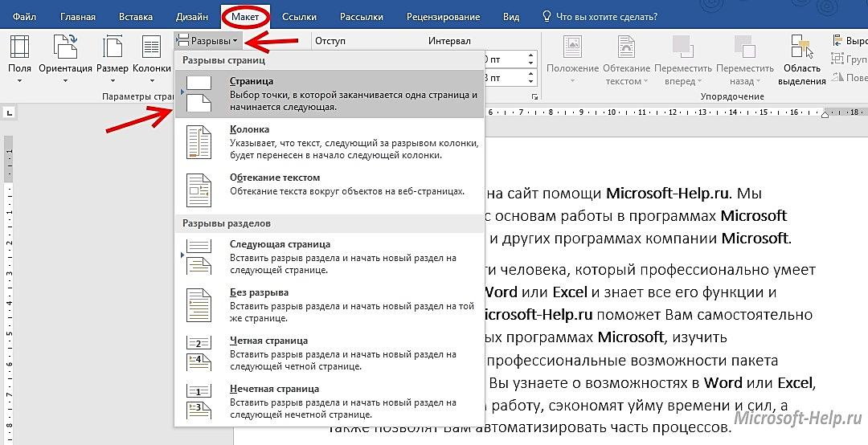This screenshot has width=868, height=445.
Task: Click the Страница page break icon
Action: coord(199,93)
